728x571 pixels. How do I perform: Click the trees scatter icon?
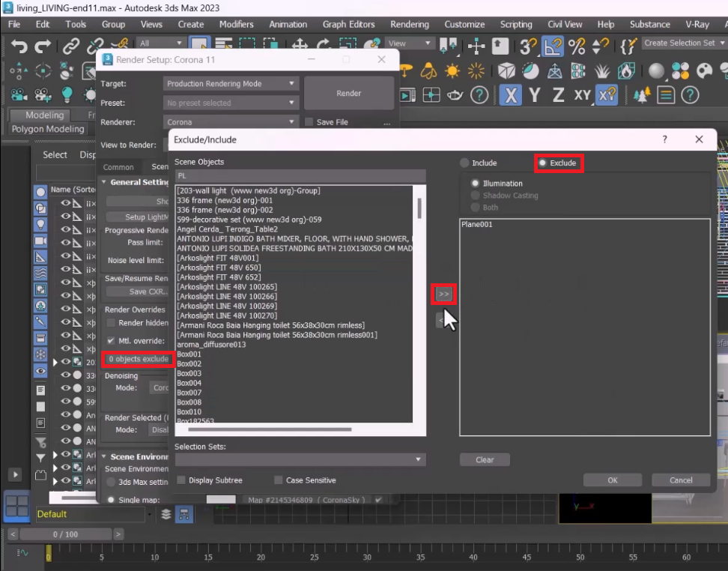pyautogui.click(x=642, y=95)
